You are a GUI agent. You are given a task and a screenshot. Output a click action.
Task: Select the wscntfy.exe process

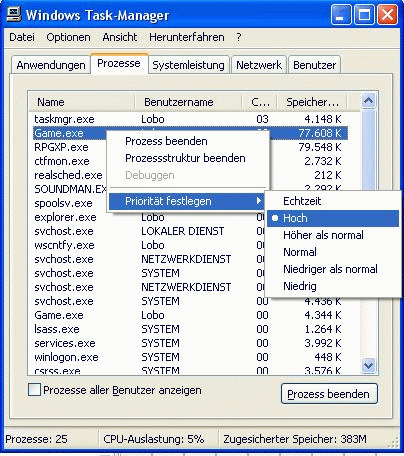pos(64,245)
